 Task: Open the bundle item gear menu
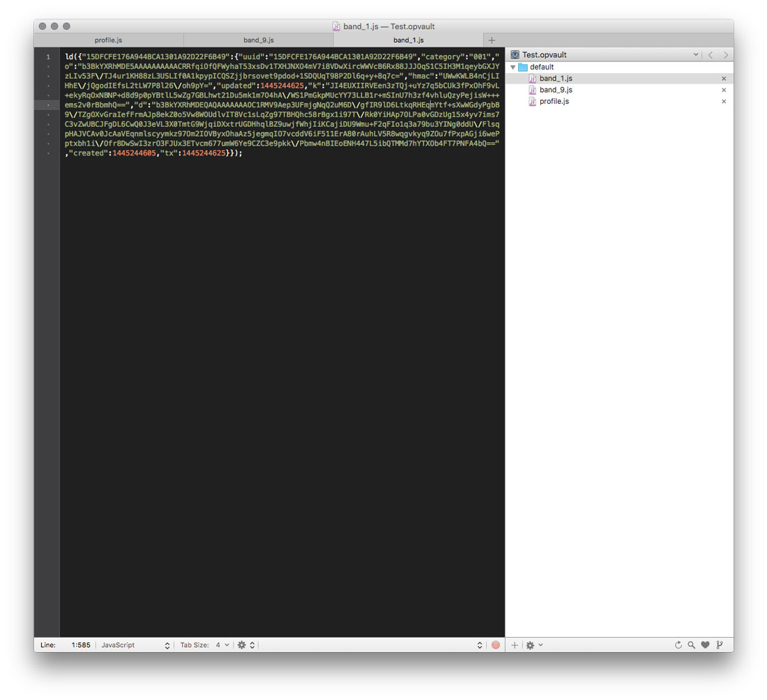tap(245, 645)
